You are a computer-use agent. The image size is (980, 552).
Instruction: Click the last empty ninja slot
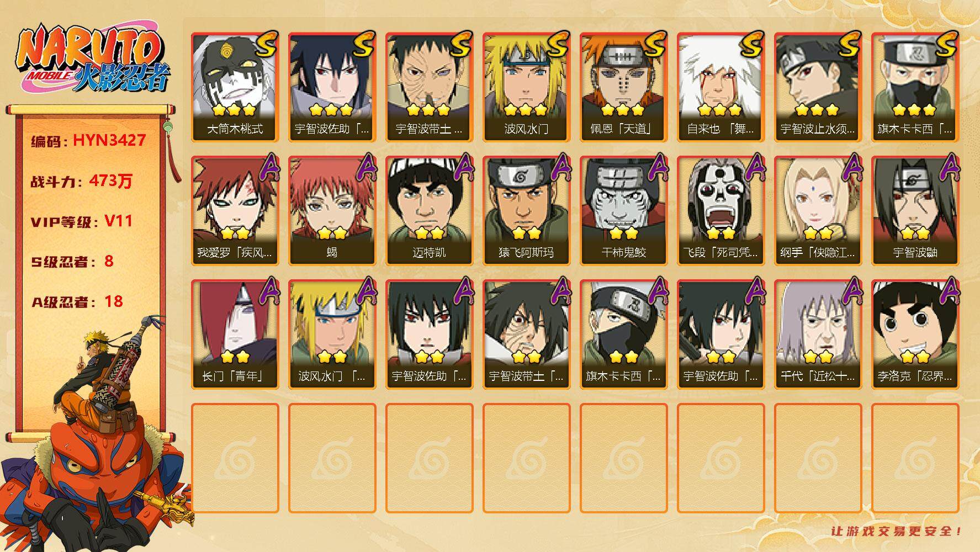point(915,458)
